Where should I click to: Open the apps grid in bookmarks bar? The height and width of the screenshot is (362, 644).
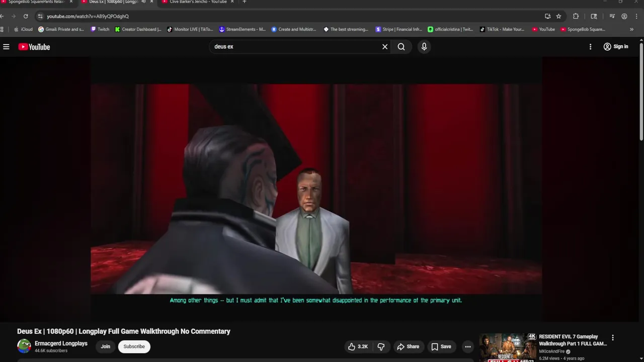tap(2, 29)
